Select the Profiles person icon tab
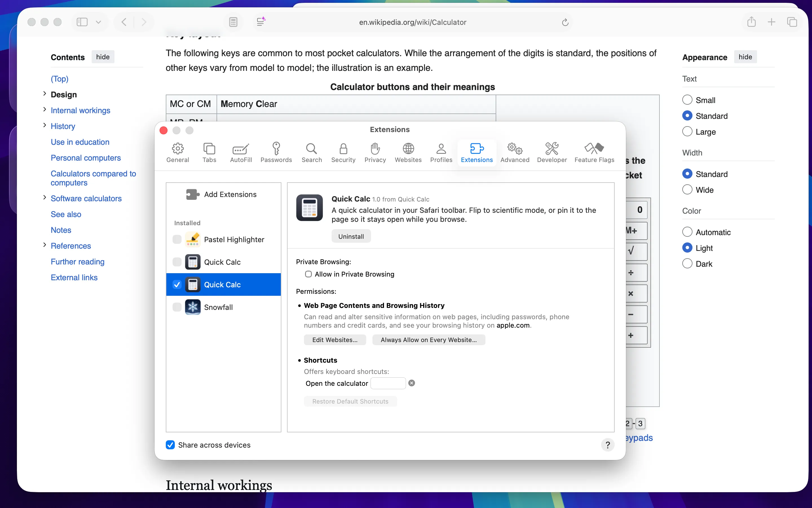Viewport: 812px width, 508px height. (x=441, y=152)
